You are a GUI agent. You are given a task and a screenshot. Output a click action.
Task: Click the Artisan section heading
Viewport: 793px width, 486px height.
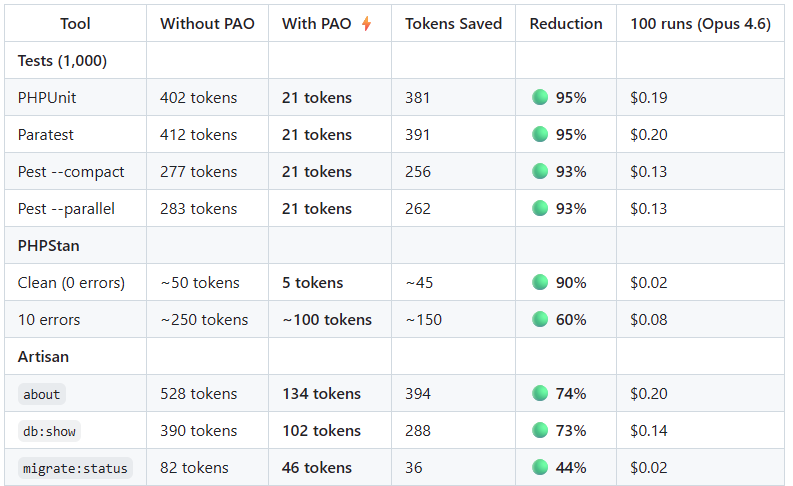coord(43,357)
